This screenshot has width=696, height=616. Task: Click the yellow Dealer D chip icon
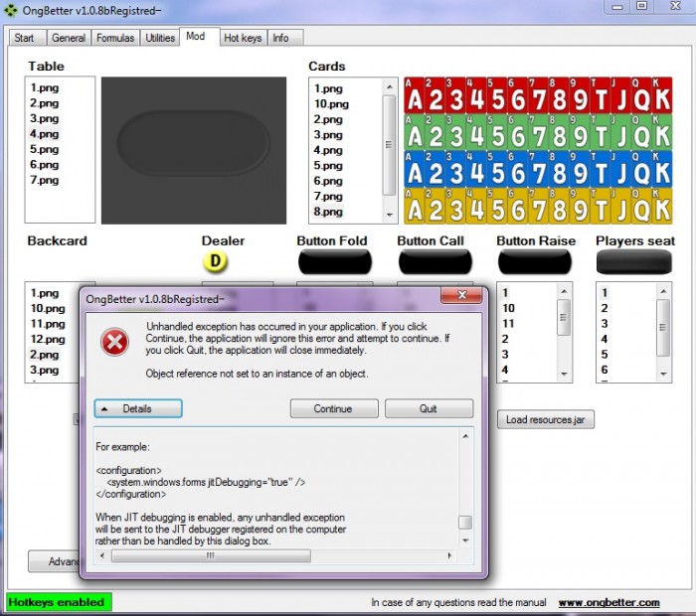coord(216,261)
